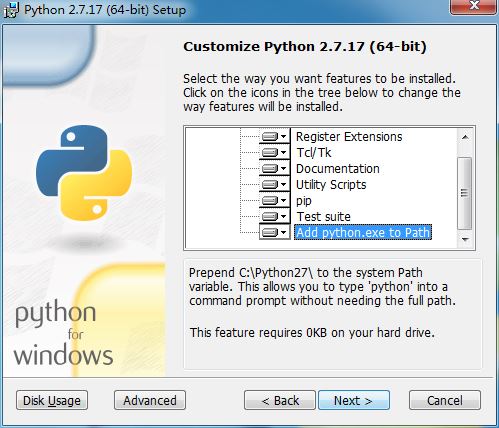Screen dimensions: 499x428
Task: Select the Tcl/Tk tree entry
Action: coord(314,153)
